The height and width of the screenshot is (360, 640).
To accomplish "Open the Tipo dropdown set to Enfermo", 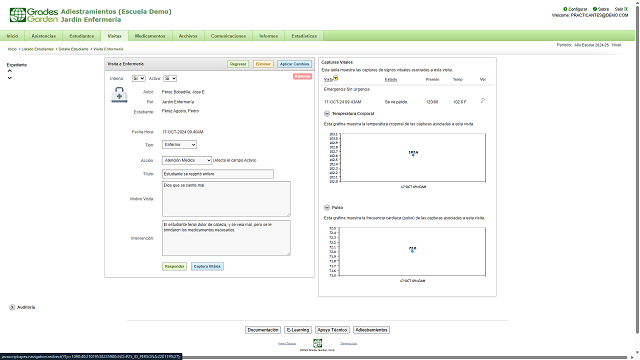I will [x=179, y=144].
